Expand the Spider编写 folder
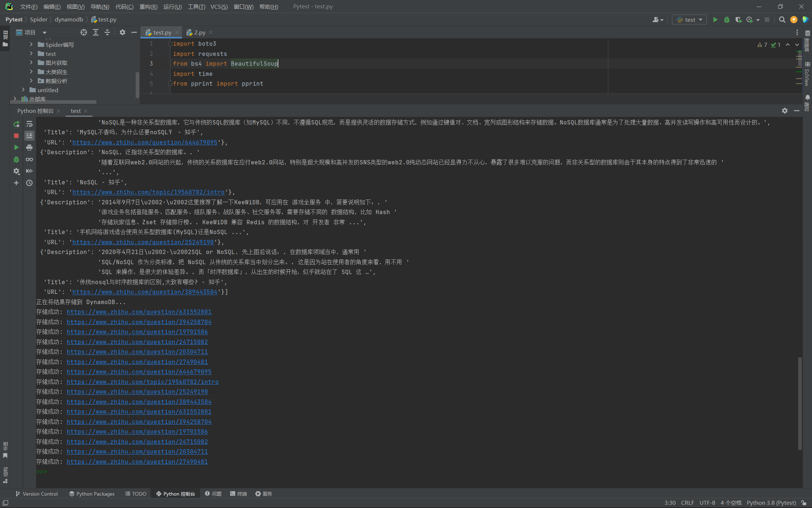The image size is (812, 508). tap(31, 44)
